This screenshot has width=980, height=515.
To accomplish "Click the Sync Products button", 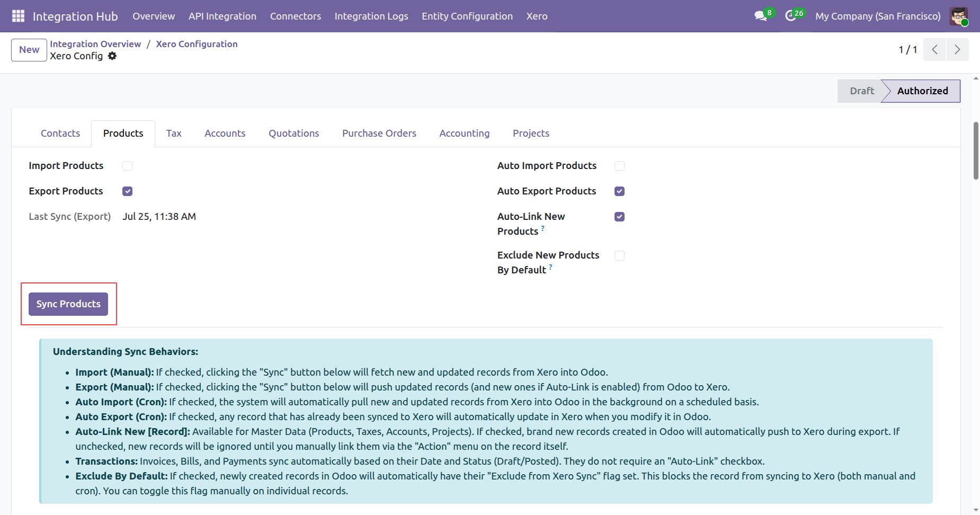I will (68, 304).
